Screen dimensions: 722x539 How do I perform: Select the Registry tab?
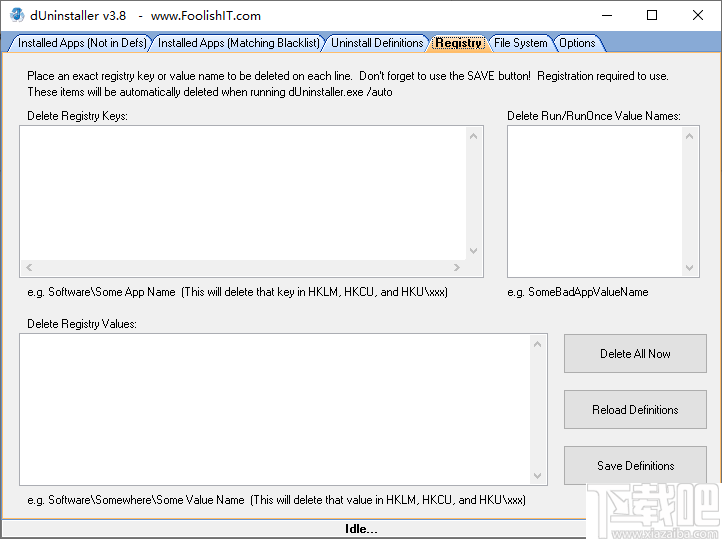click(459, 43)
